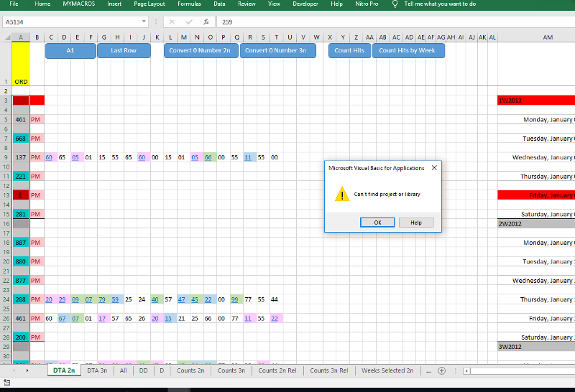Click the Tell me lightbulb icon

(x=395, y=4)
